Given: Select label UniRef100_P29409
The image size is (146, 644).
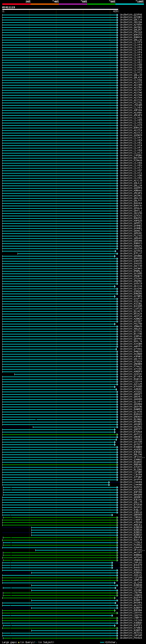Looking at the screenshot, I should pyautogui.click(x=131, y=161).
